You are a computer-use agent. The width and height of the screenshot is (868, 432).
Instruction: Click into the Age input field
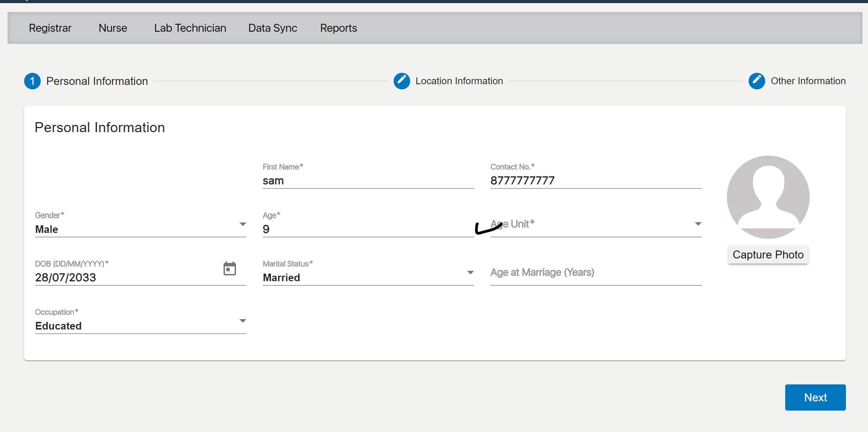pos(368,229)
